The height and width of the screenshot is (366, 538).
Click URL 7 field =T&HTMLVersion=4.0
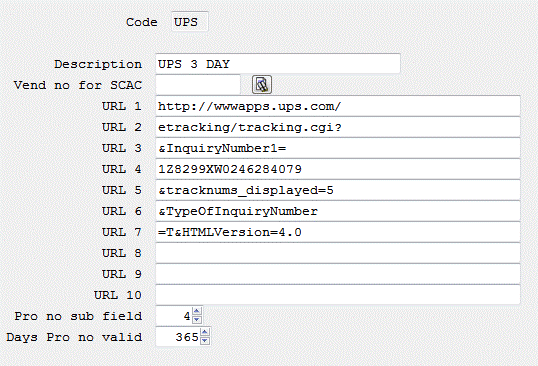(338, 232)
